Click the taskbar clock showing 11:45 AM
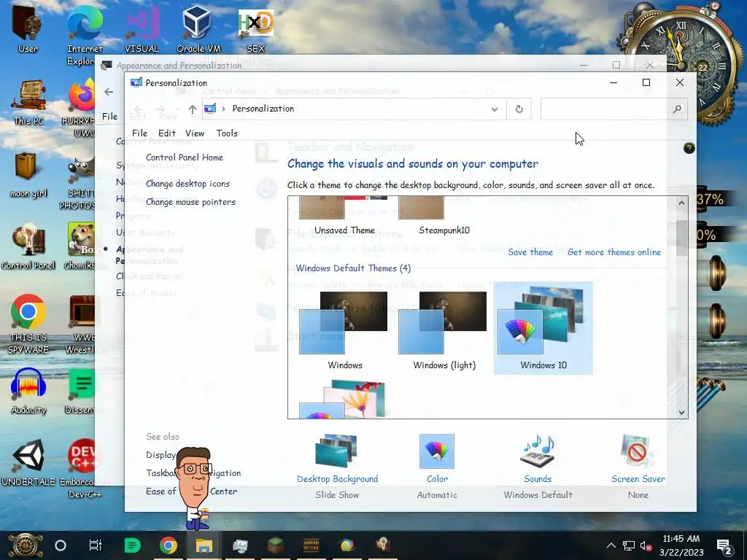 coord(681,545)
